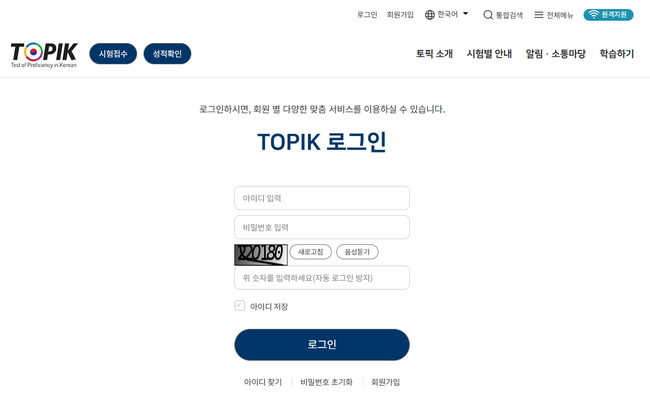Open the 시험별 안내 menu
650x416 pixels.
click(x=489, y=54)
